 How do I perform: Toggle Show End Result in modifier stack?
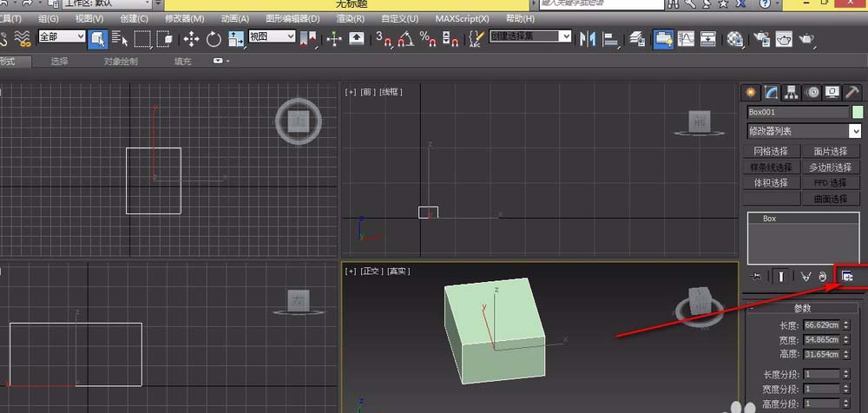coord(782,276)
